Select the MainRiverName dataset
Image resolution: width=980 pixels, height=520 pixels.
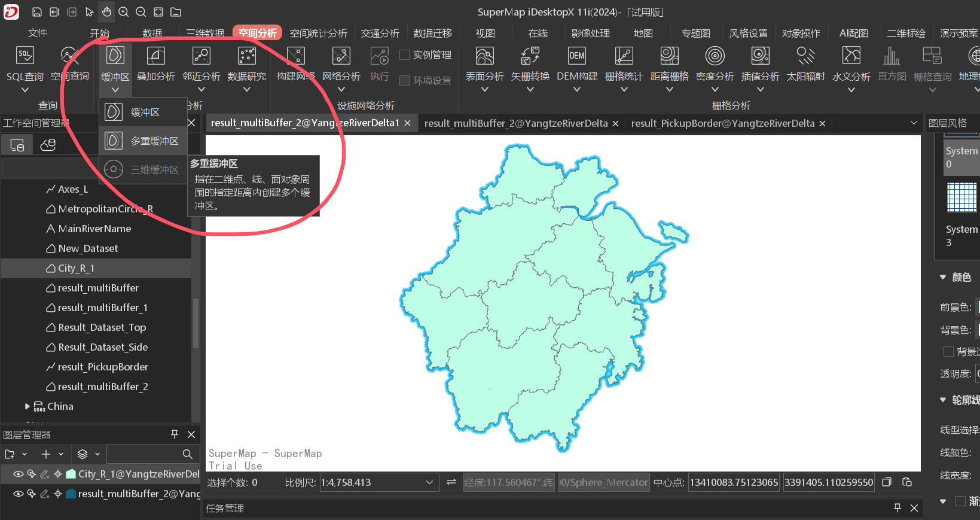point(94,229)
